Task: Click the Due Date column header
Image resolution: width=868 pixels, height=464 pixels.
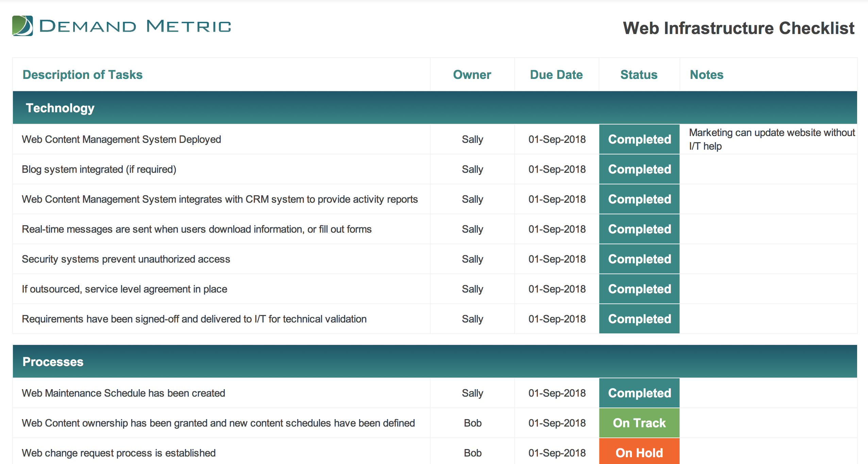Action: click(x=556, y=74)
